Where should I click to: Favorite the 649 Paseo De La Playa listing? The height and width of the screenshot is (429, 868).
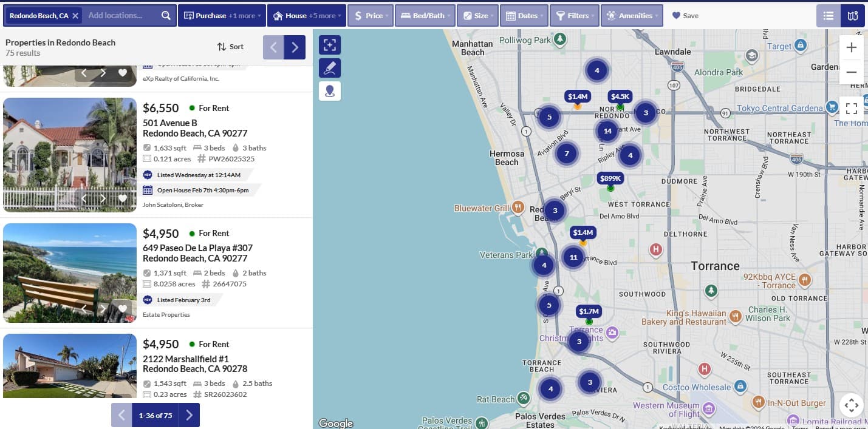(123, 308)
